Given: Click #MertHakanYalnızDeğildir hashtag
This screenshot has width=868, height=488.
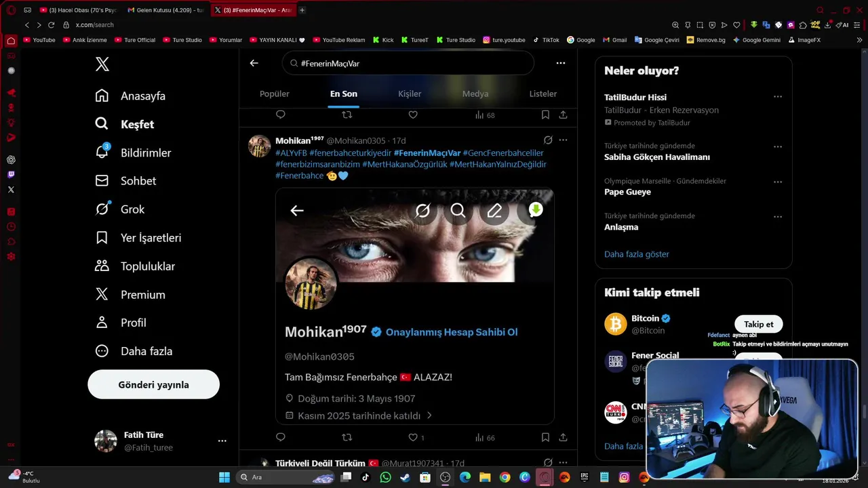Looking at the screenshot, I should click(x=498, y=164).
